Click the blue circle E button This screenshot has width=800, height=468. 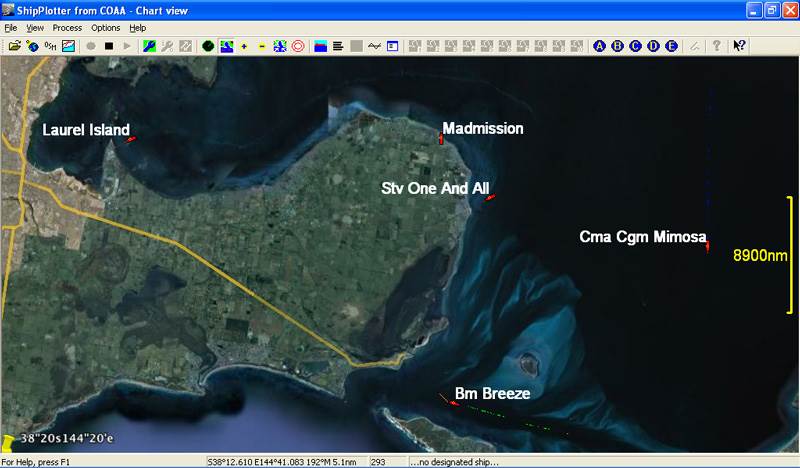(x=671, y=46)
